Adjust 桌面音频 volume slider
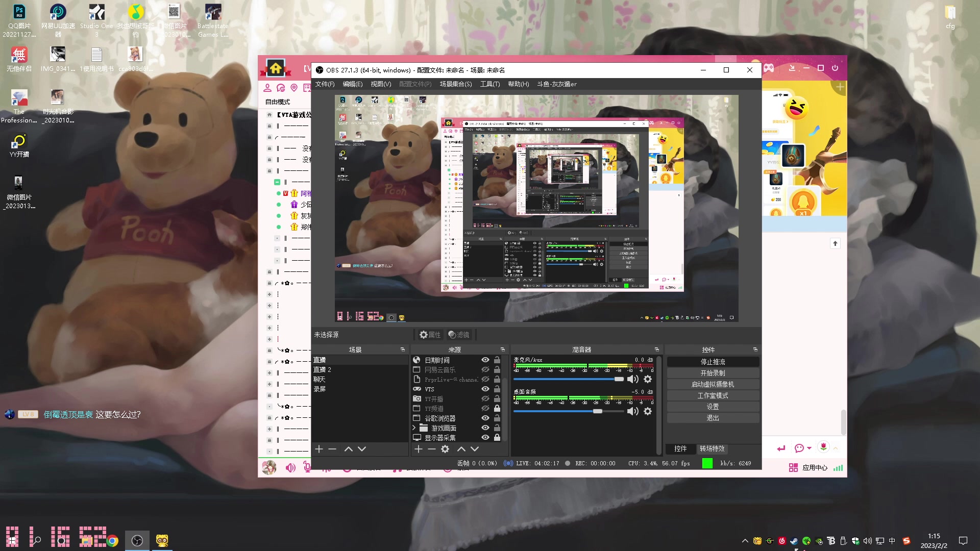Screen dimensions: 980x551 pyautogui.click(x=568, y=411)
